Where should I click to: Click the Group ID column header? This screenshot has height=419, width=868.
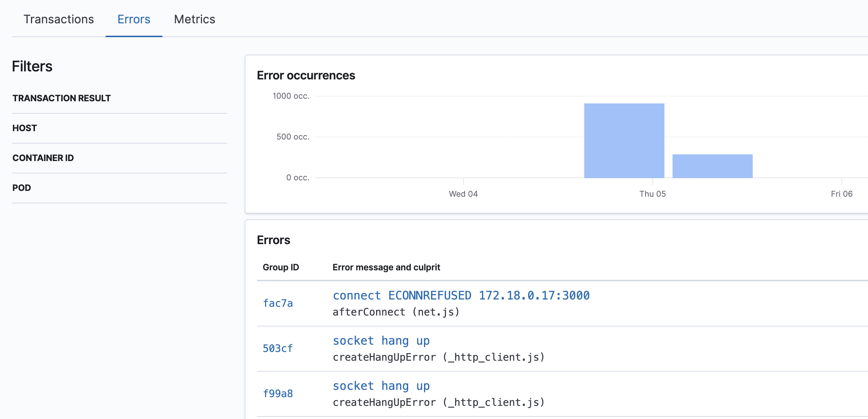(281, 267)
